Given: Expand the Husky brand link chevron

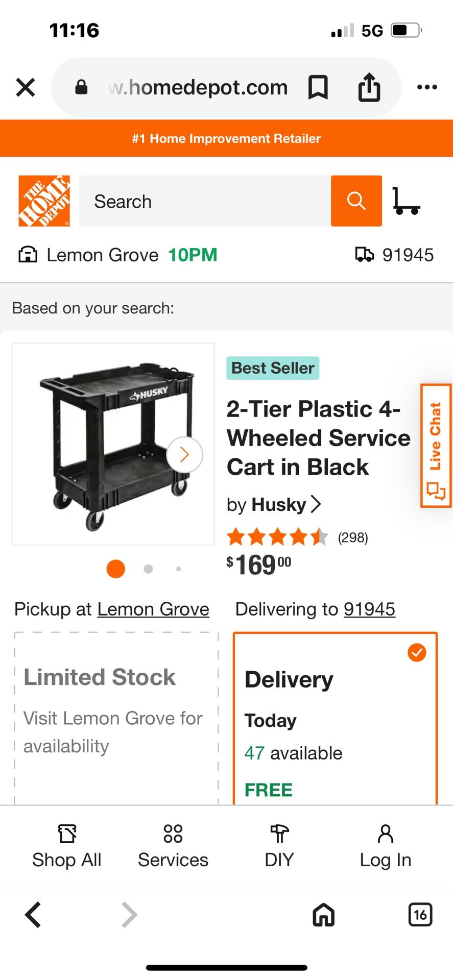Looking at the screenshot, I should [316, 504].
